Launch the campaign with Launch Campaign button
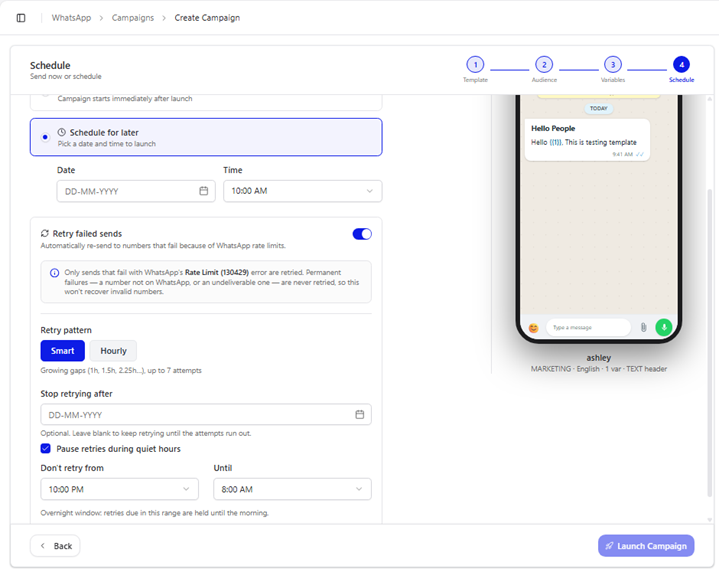This screenshot has width=719, height=569. click(x=646, y=546)
